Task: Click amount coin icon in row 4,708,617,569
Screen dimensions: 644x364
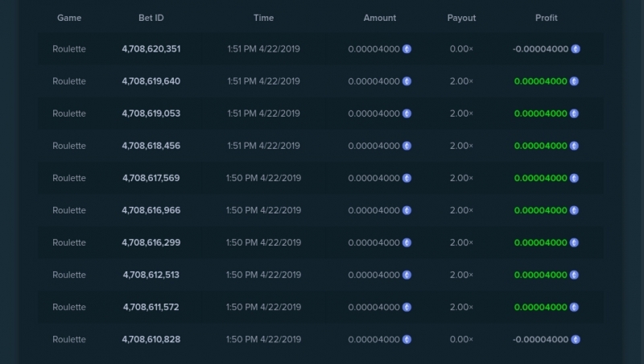Action: tap(407, 178)
